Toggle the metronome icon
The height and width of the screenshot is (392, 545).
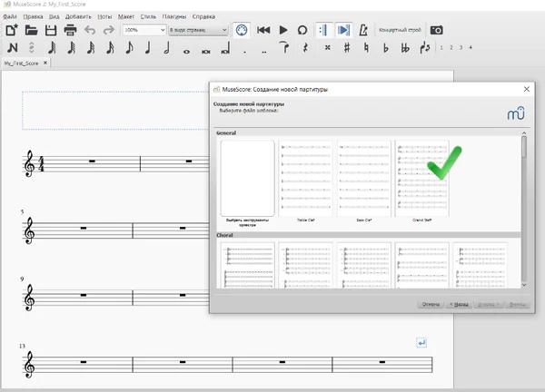click(363, 30)
